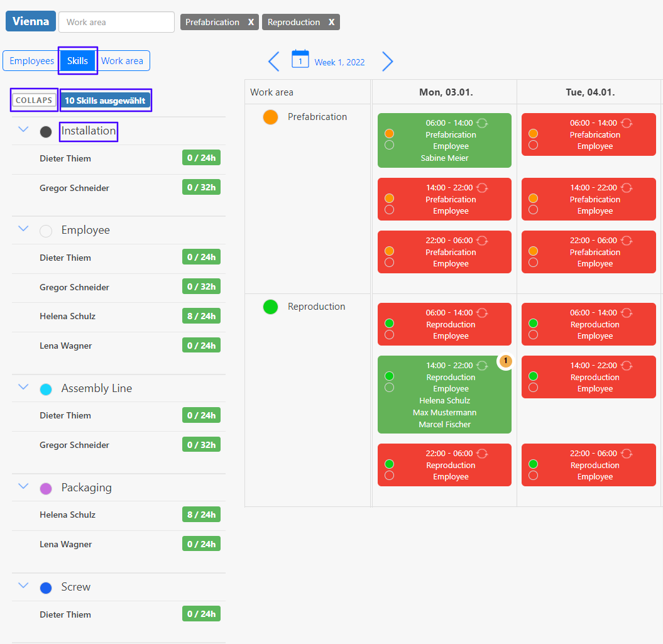Collapse the Installation skill group
This screenshot has width=663, height=644.
point(23,129)
